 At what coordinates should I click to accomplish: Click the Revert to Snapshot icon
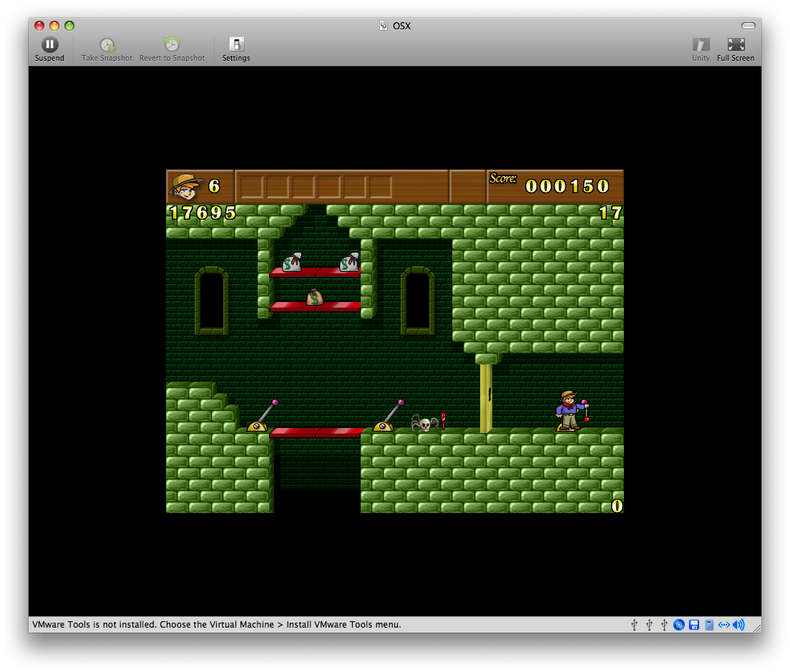coord(172,45)
